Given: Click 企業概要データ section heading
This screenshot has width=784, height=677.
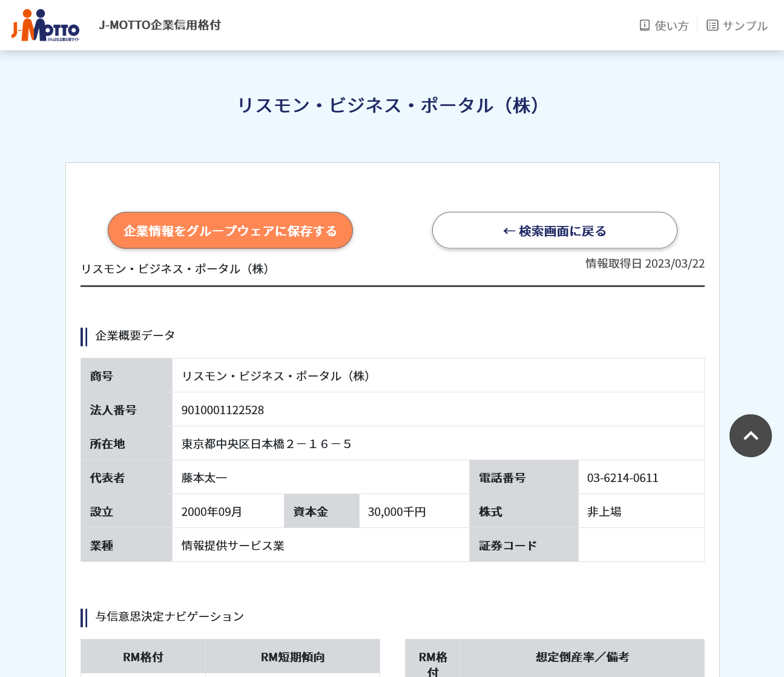Looking at the screenshot, I should pos(136,335).
